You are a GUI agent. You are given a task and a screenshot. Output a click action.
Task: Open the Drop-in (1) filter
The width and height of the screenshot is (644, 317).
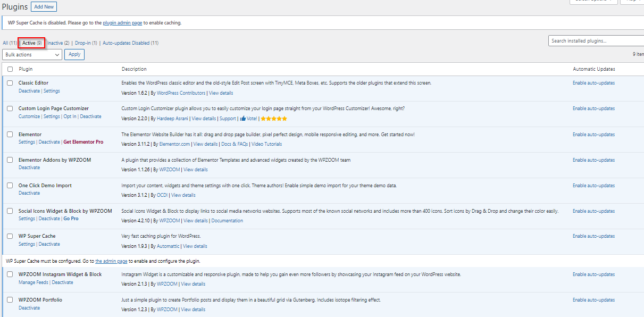(86, 43)
